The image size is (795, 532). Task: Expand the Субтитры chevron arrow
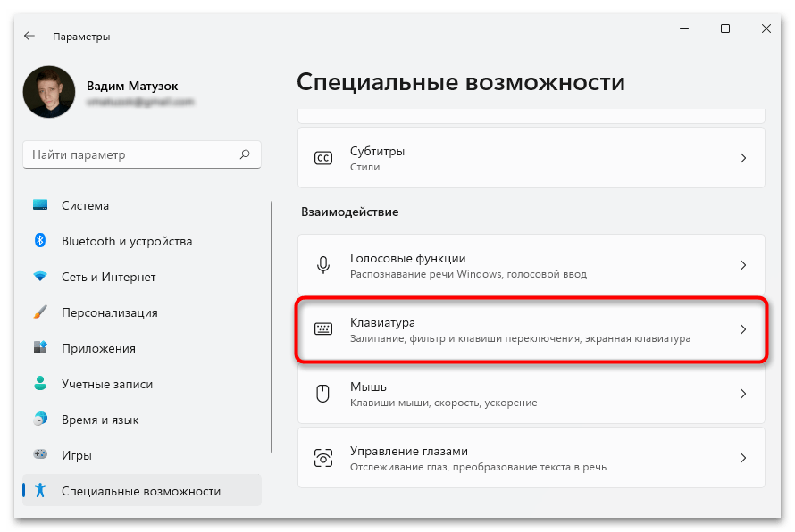click(x=742, y=158)
